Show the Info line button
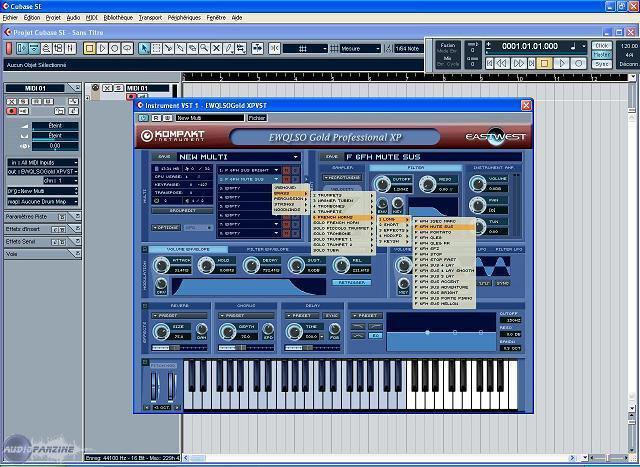640x467 pixels. pyautogui.click(x=34, y=49)
